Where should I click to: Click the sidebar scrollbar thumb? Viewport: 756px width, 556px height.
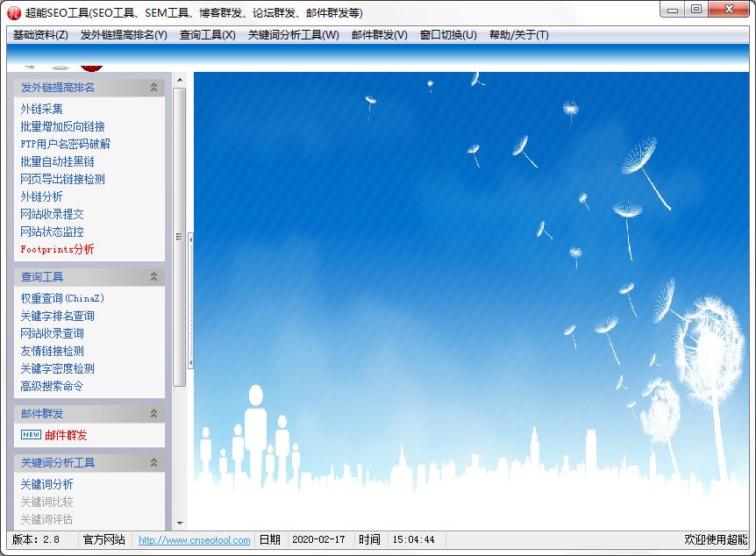coord(180,237)
